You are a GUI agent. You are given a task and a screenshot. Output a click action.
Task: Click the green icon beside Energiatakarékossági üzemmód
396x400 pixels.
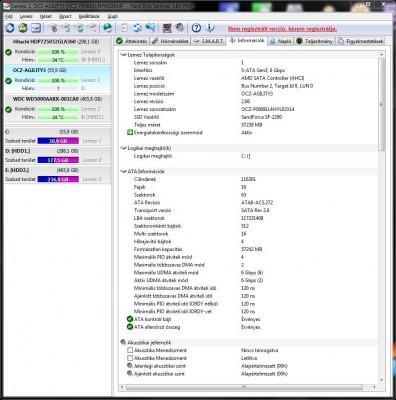[130, 133]
